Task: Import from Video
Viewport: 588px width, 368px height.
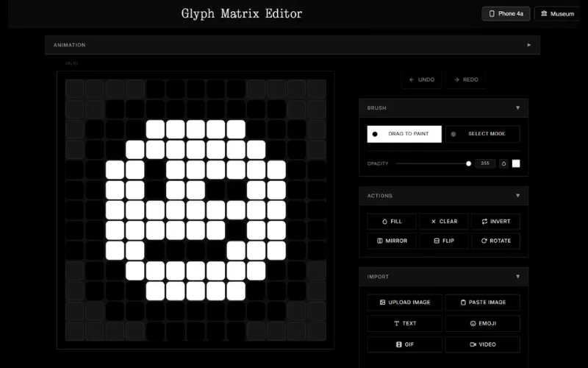Action: [x=482, y=344]
